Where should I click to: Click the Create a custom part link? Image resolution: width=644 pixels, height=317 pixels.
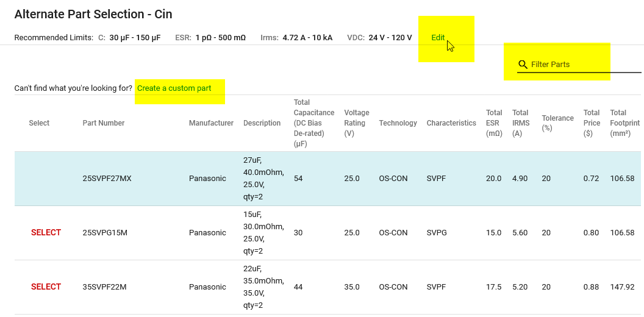[x=174, y=88]
